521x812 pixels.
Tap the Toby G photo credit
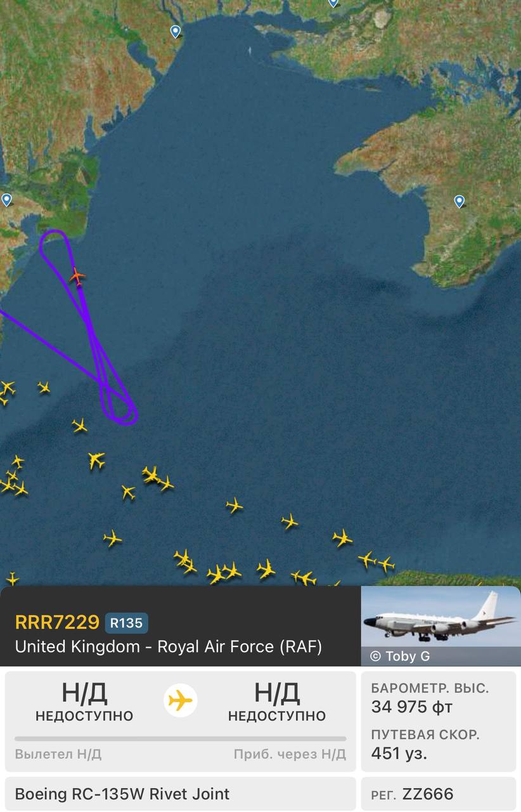pyautogui.click(x=399, y=657)
